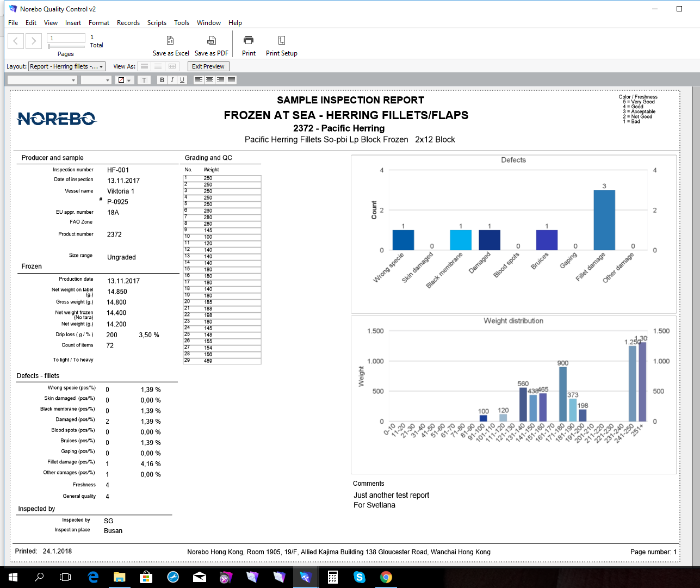Click the page slider under page number
The image size is (700, 588).
(66, 47)
